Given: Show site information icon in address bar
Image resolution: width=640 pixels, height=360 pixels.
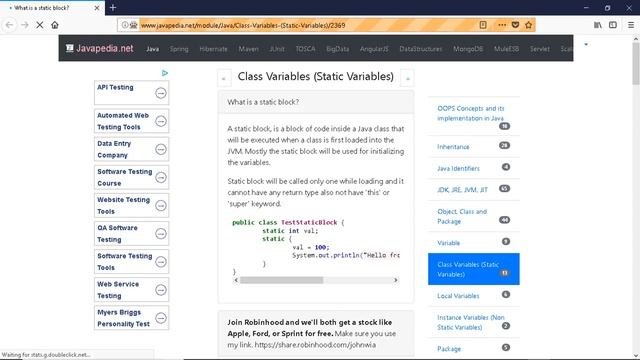Looking at the screenshot, I should pos(124,25).
